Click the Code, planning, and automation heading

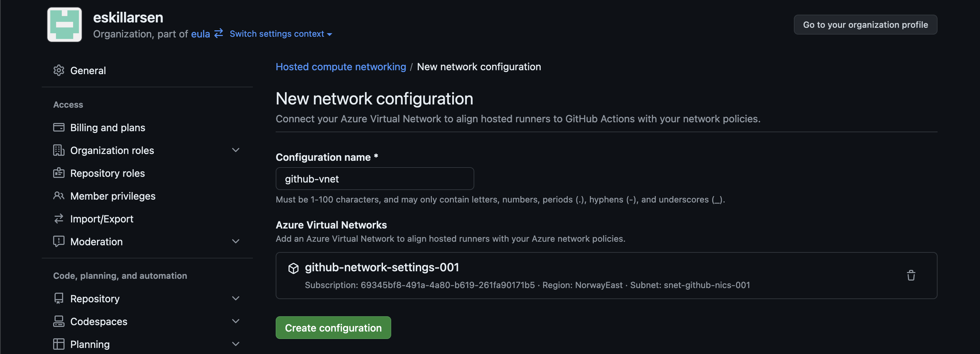click(x=120, y=276)
